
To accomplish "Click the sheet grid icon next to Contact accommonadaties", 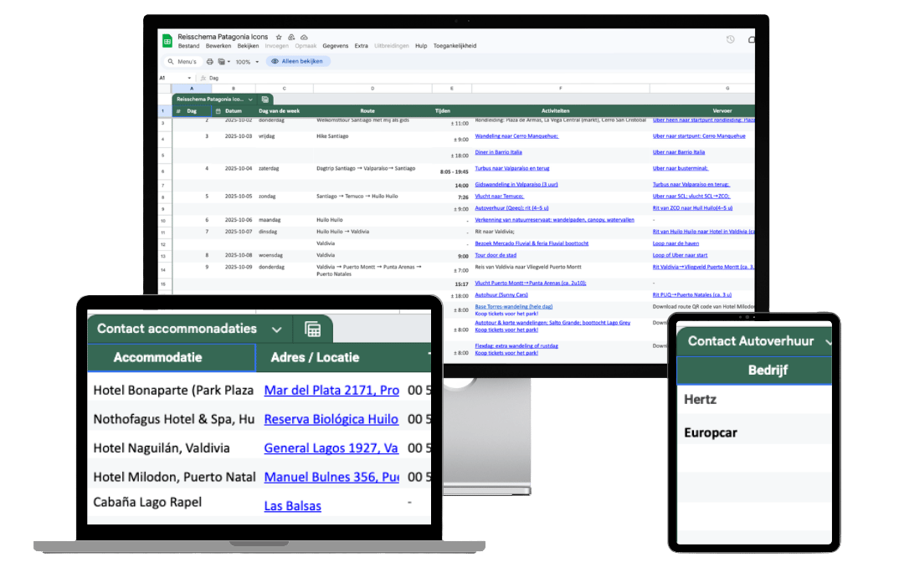I will 312,330.
